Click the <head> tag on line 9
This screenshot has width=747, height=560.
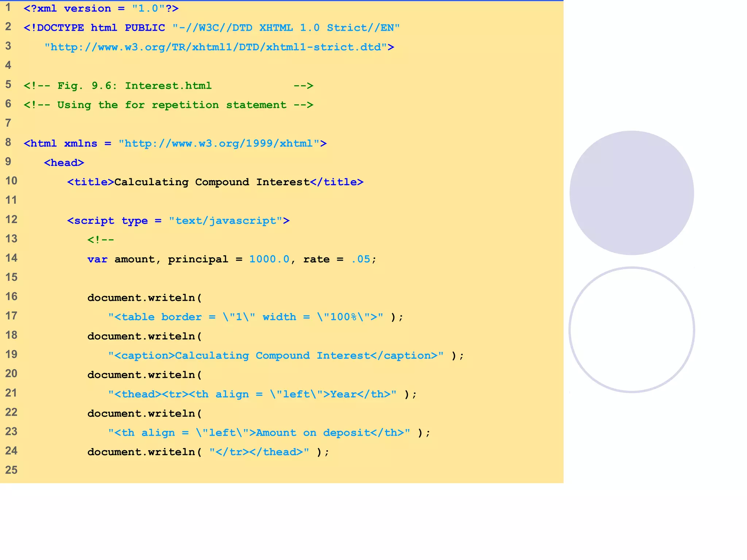click(64, 163)
